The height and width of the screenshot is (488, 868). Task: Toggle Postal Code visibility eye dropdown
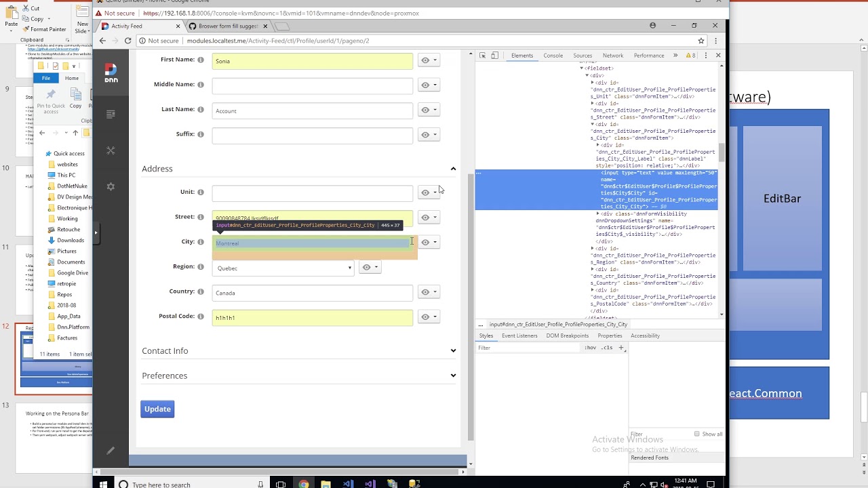(429, 317)
